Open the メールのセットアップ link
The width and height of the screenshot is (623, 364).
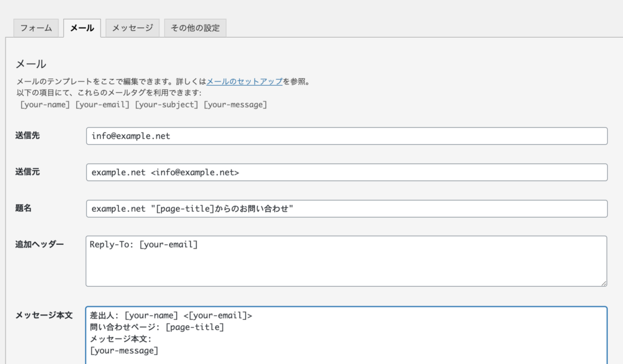point(244,81)
